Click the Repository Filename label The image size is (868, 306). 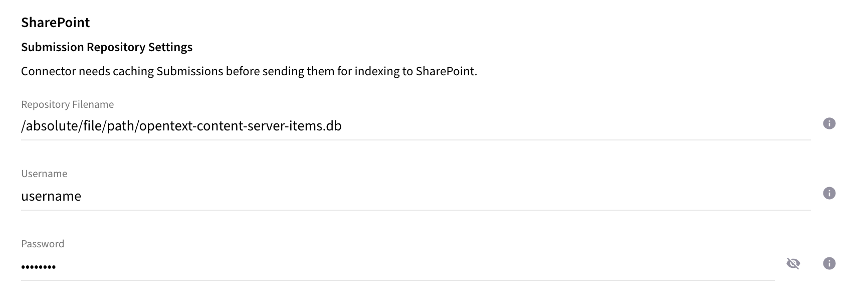67,104
